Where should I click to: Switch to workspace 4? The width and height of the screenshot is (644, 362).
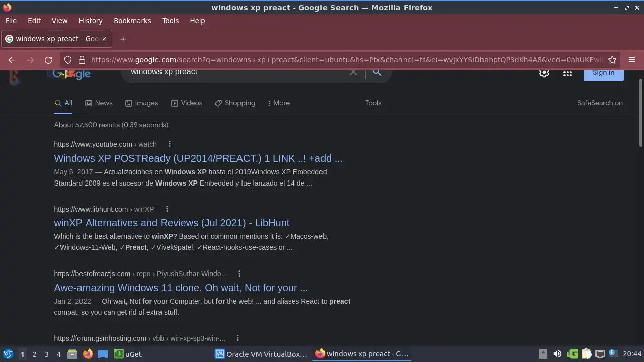pyautogui.click(x=58, y=354)
